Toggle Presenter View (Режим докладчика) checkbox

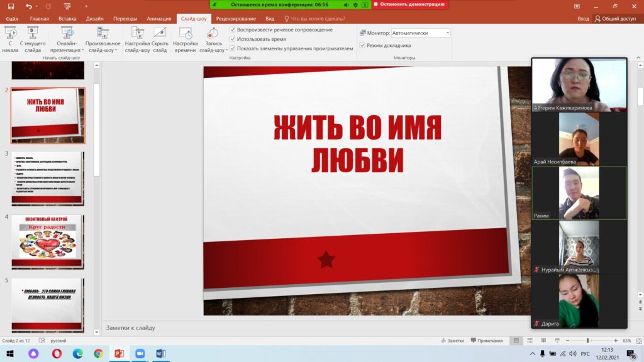pyautogui.click(x=362, y=45)
